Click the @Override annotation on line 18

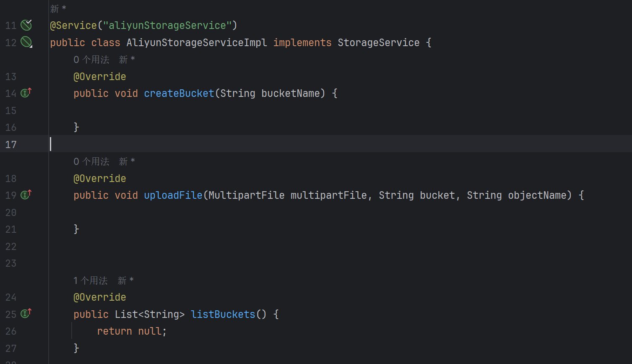click(100, 179)
